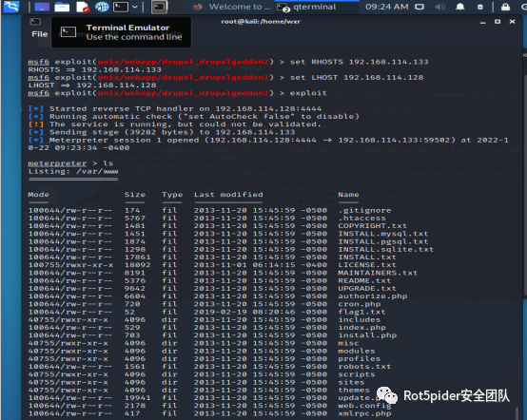Viewport: 527px width, 420px height.
Task: Click the includes directory name
Action: pyautogui.click(x=359, y=319)
